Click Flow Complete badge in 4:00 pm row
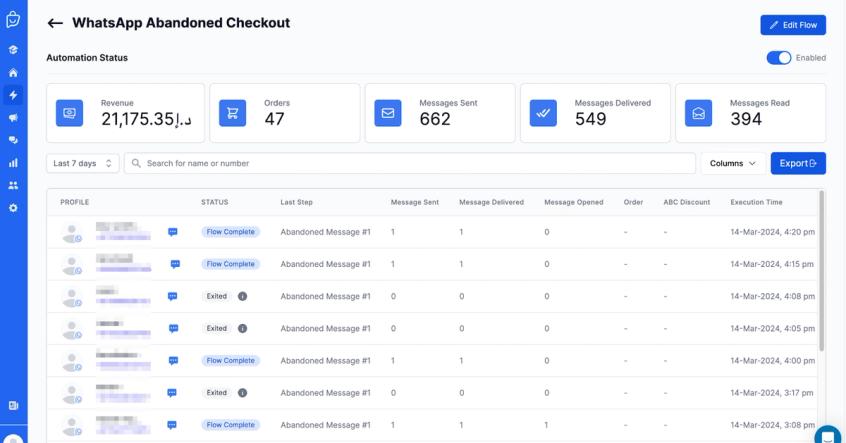Image resolution: width=846 pixels, height=443 pixels. (x=230, y=360)
